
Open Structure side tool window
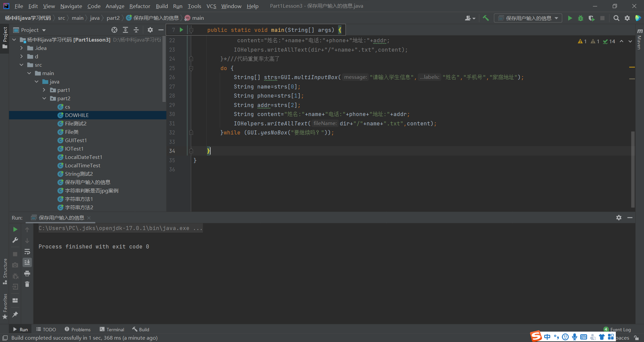pyautogui.click(x=5, y=271)
